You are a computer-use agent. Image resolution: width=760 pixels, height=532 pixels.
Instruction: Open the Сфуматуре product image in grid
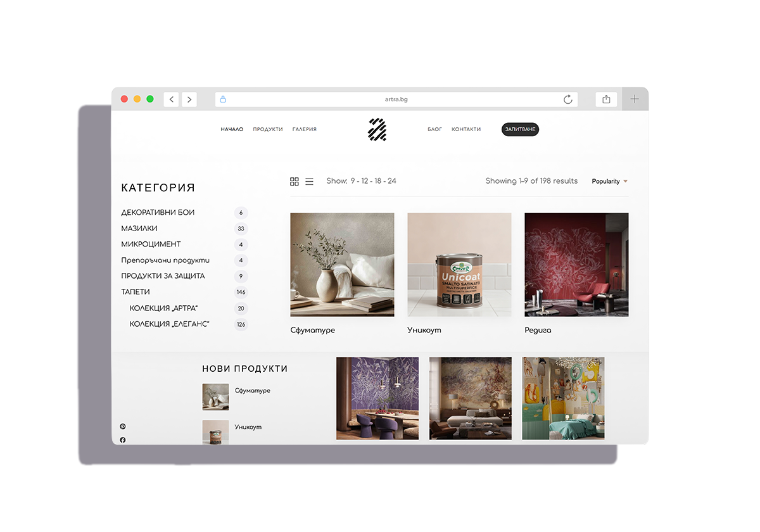point(342,265)
